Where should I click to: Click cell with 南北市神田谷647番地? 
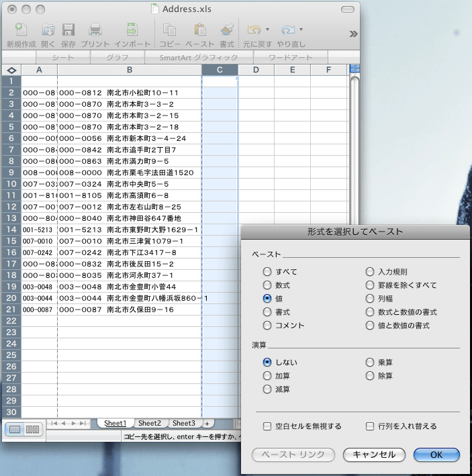130,218
